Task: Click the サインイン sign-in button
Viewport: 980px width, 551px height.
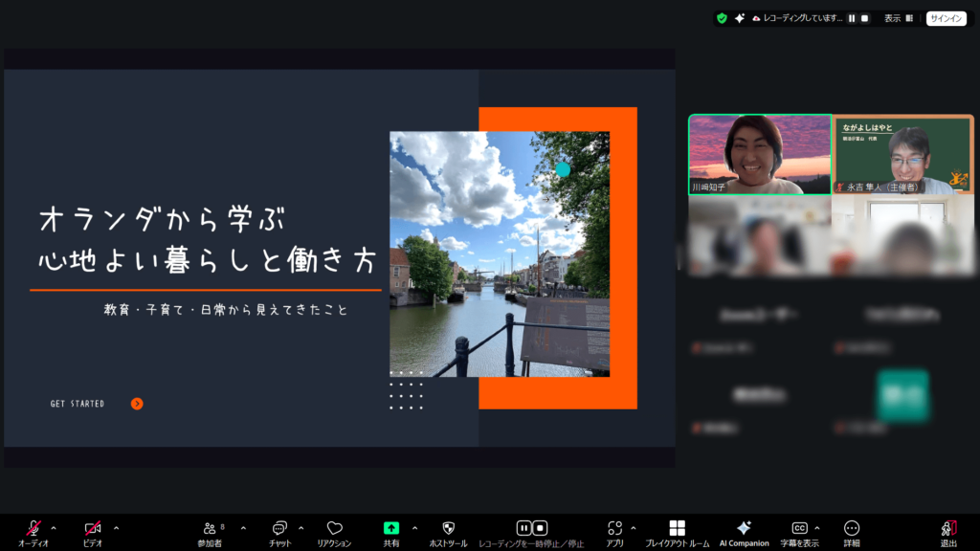Action: [946, 18]
